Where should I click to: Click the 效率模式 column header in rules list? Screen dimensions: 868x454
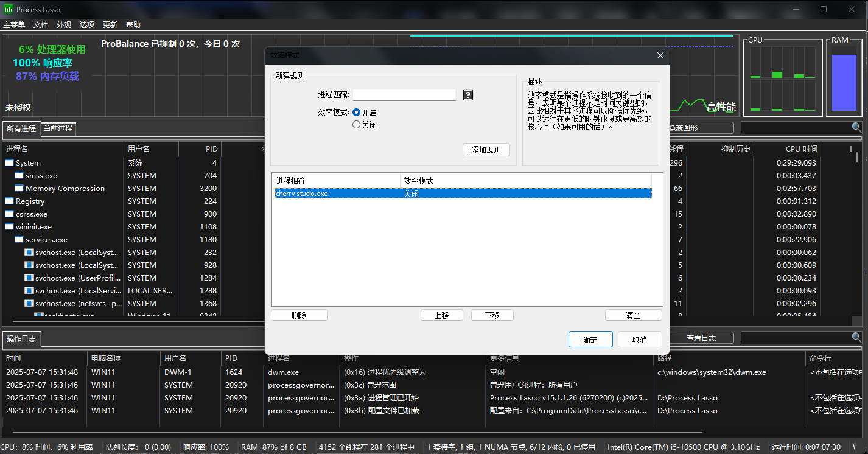tap(527, 181)
